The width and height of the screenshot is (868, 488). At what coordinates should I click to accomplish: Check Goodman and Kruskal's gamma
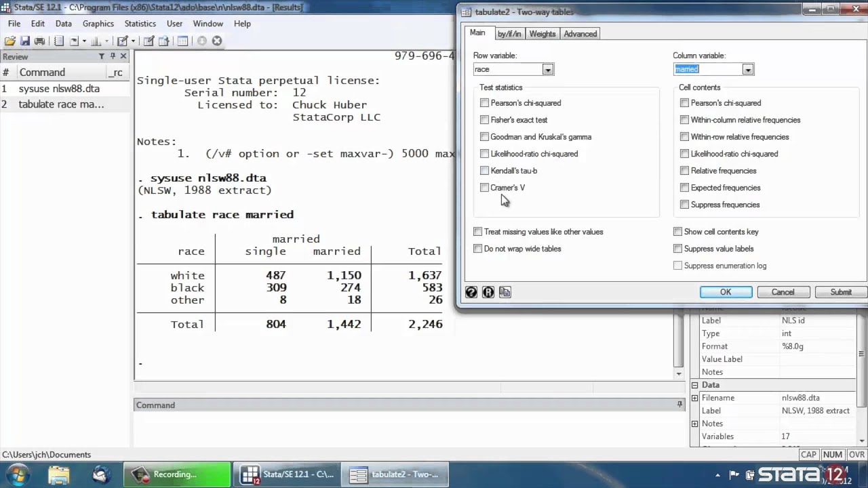click(484, 137)
